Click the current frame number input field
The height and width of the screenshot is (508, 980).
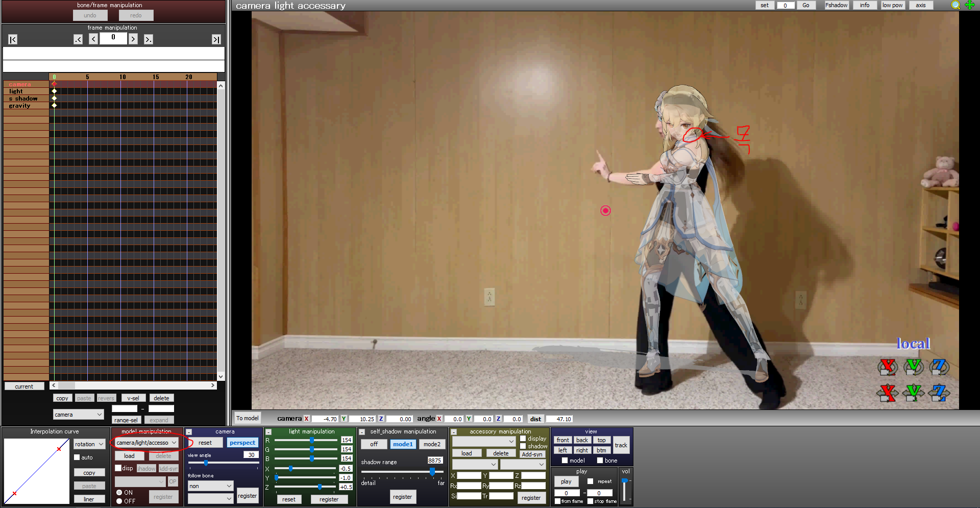113,38
